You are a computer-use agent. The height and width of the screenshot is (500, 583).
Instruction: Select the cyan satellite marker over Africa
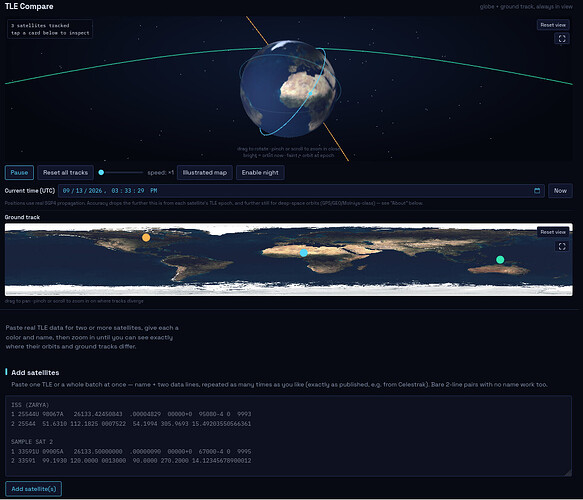point(304,253)
